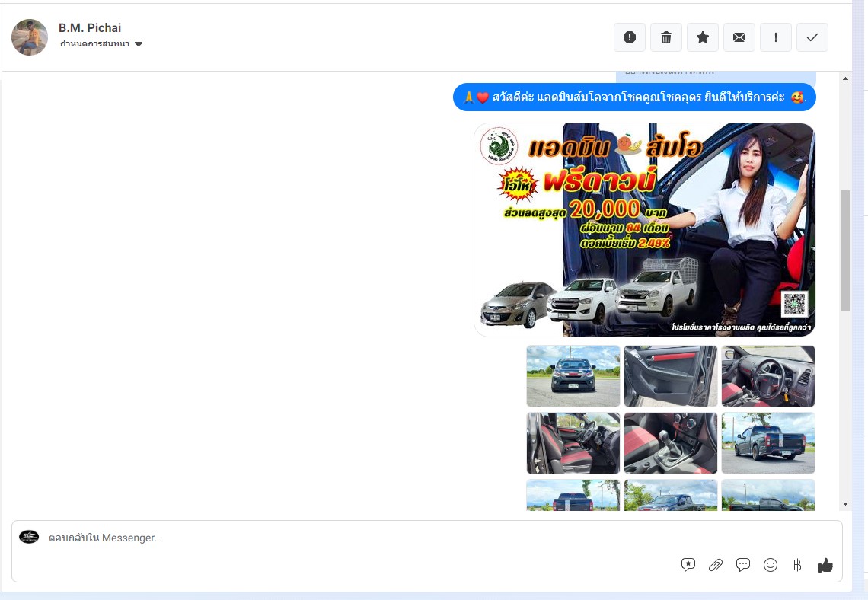
Task: Click the scrollbar up arrow
Action: [845, 79]
